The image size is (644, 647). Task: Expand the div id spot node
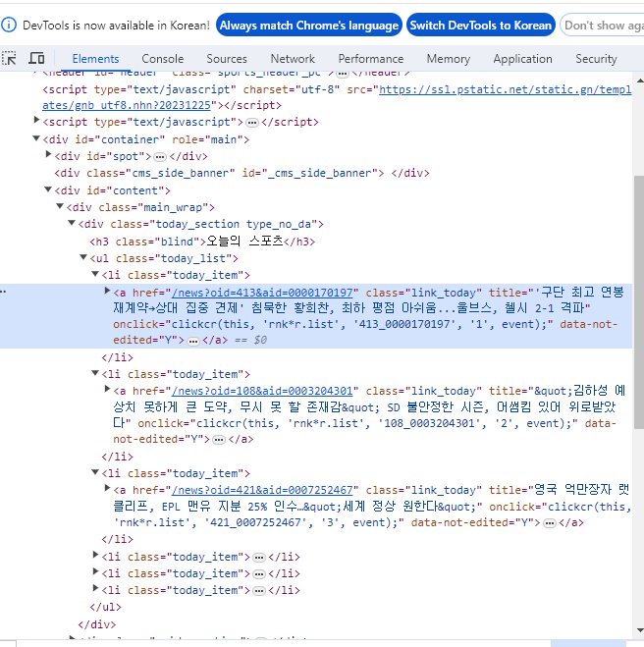point(48,154)
